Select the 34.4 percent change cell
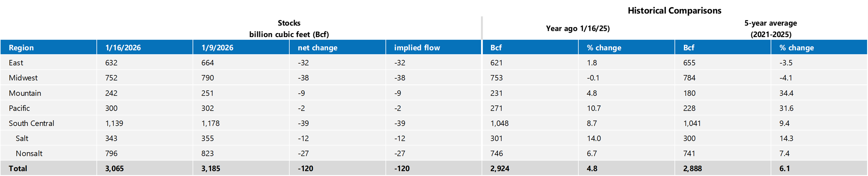 [x=786, y=93]
